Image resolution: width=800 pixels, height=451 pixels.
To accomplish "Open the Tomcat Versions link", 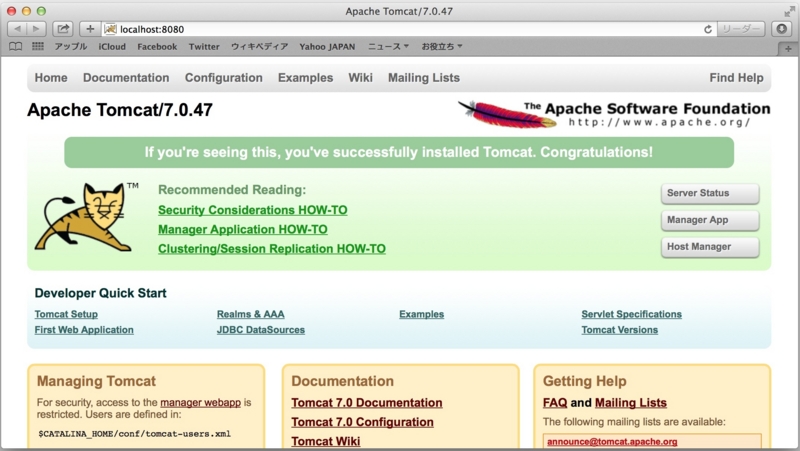I will [x=619, y=330].
